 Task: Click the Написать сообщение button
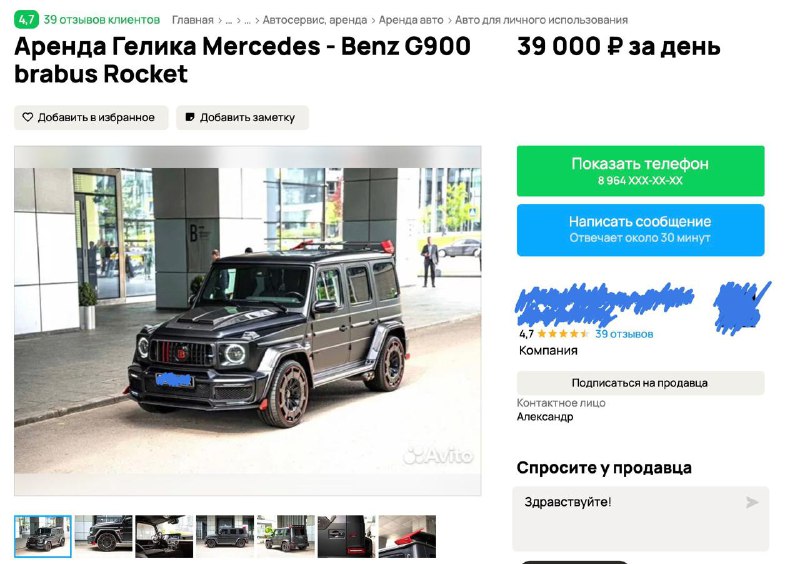tap(640, 230)
